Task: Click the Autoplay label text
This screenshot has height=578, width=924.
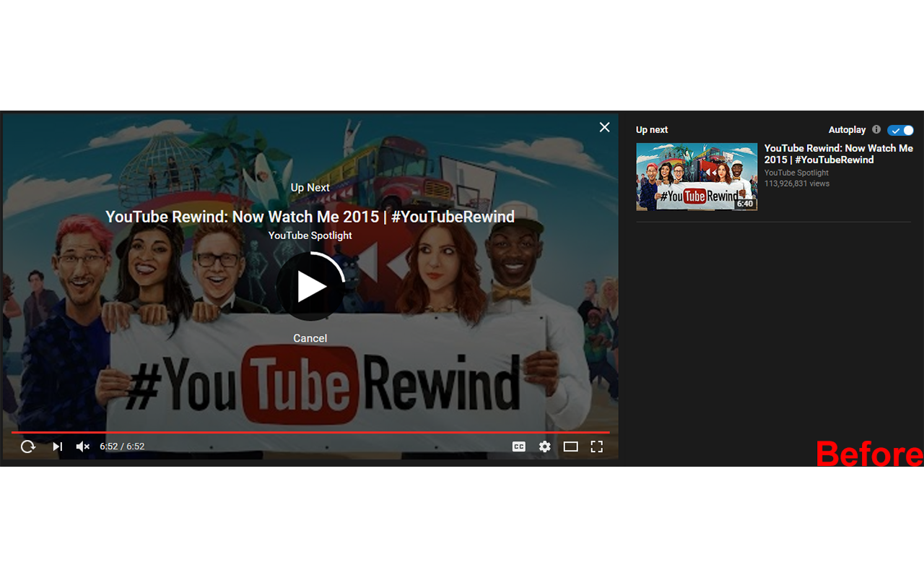Action: tap(847, 130)
